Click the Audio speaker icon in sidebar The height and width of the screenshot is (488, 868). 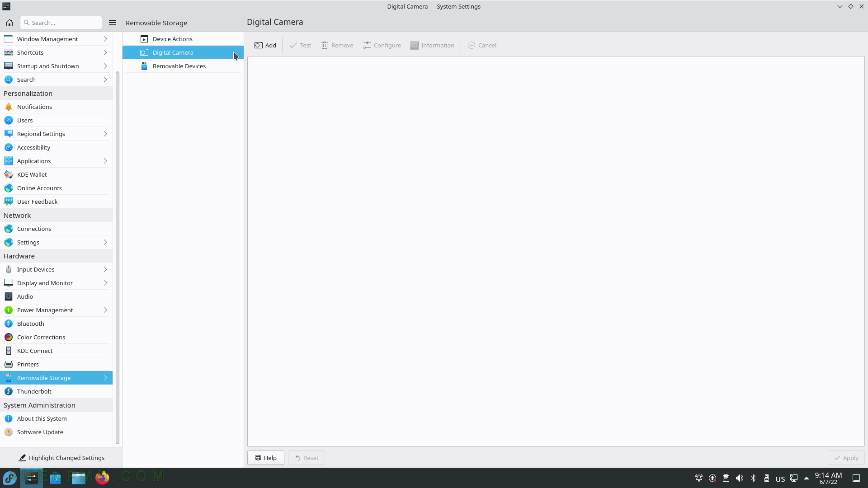[x=9, y=296]
